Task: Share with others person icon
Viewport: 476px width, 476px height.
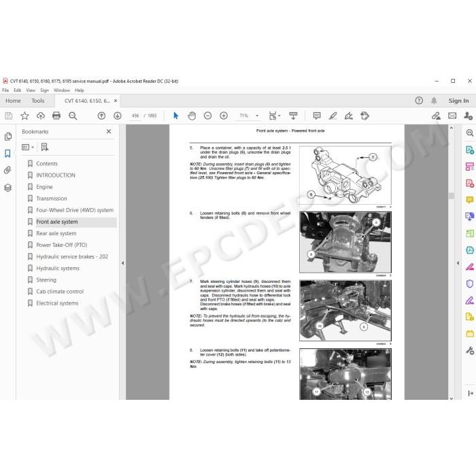Action: [468, 116]
